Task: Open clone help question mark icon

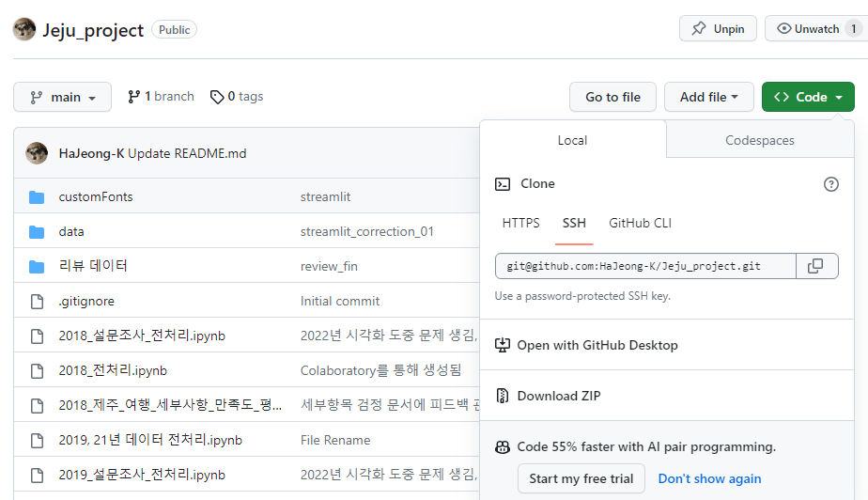Action: point(831,184)
